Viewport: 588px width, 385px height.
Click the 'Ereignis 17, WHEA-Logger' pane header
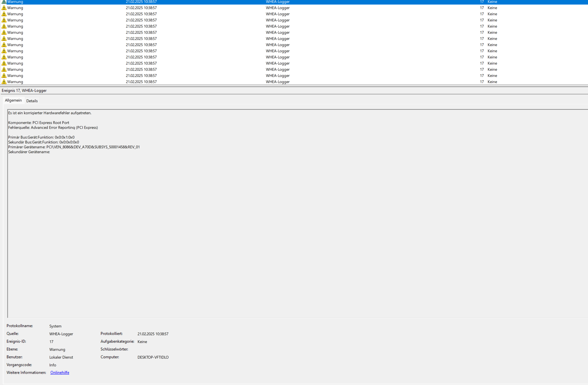[x=24, y=90]
